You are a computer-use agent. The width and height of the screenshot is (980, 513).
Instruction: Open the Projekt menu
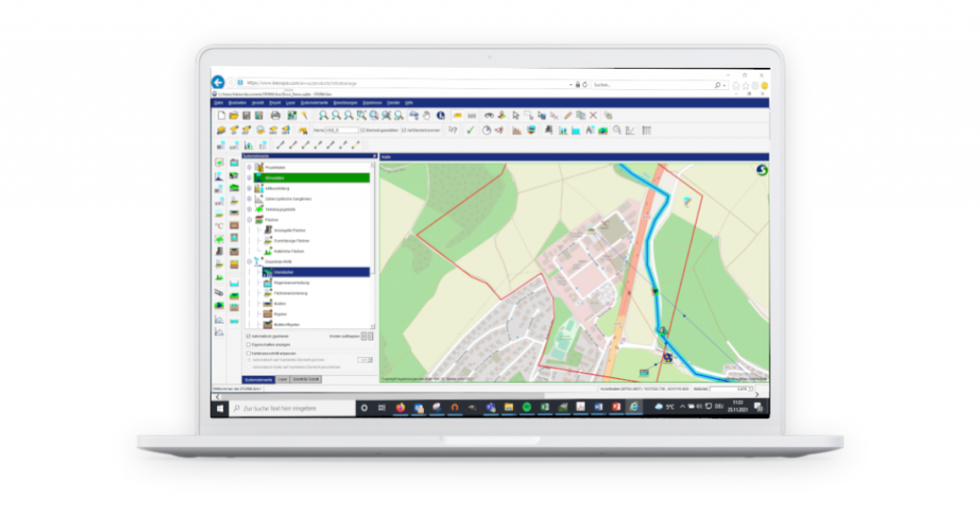point(275,102)
